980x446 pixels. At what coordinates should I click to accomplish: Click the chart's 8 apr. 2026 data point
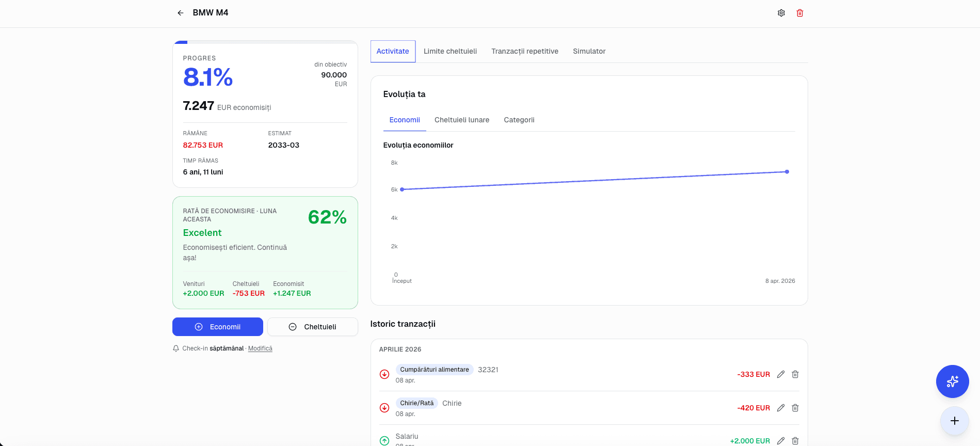point(787,172)
